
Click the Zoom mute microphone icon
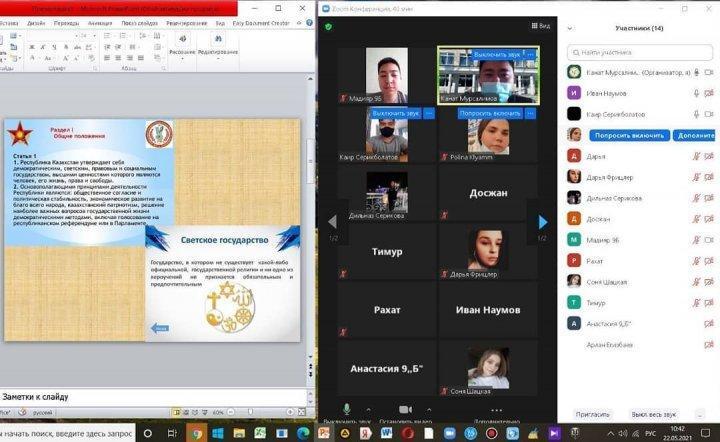point(347,408)
